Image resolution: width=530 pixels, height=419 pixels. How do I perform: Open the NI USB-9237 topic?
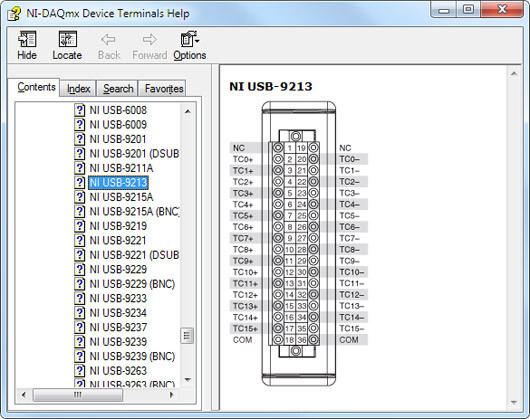coord(118,327)
